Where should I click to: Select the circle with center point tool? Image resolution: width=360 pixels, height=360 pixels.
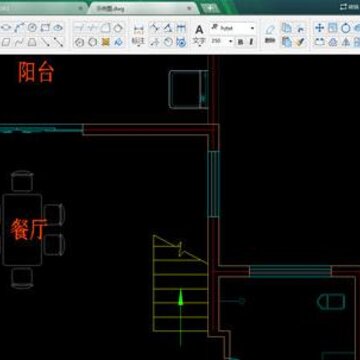click(x=79, y=42)
